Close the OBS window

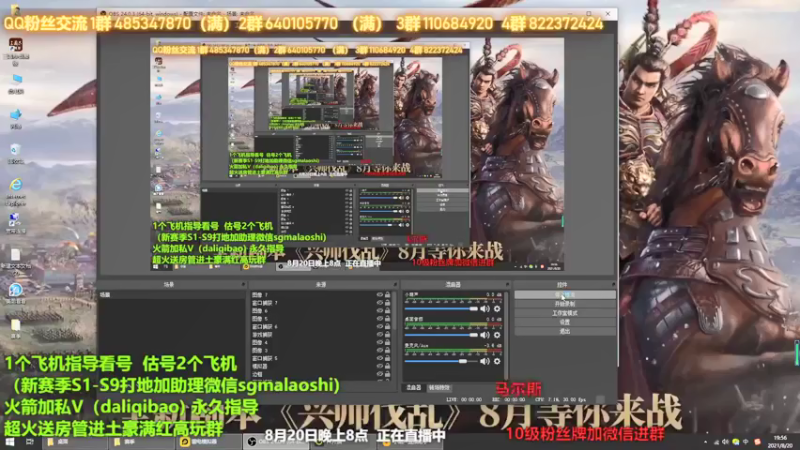tap(608, 13)
